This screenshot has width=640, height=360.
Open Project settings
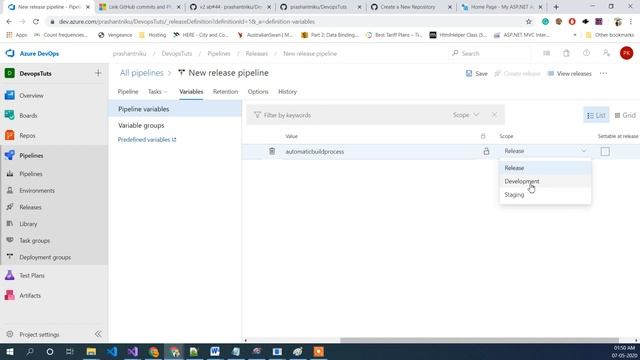[x=39, y=334]
